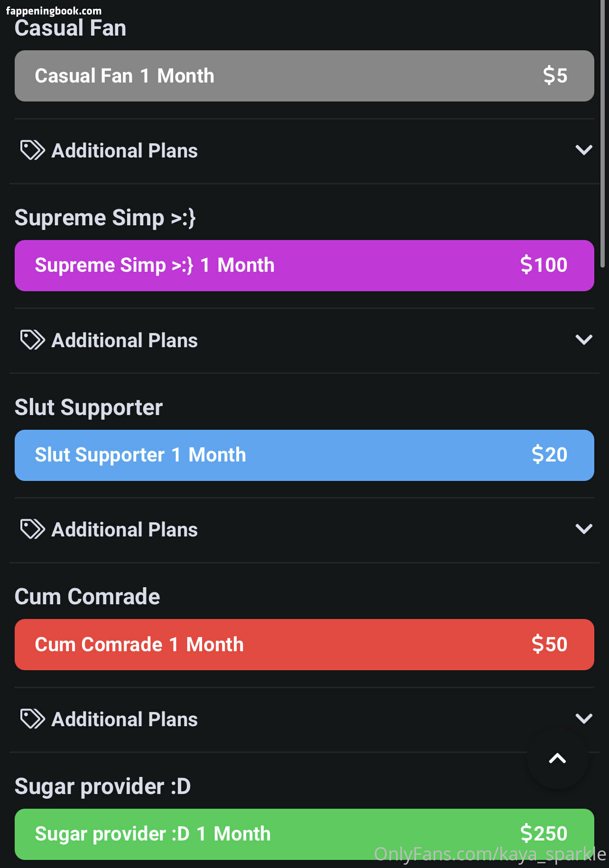Click the vertical scrollbar thumb
The height and width of the screenshot is (868, 609).
coord(602,134)
